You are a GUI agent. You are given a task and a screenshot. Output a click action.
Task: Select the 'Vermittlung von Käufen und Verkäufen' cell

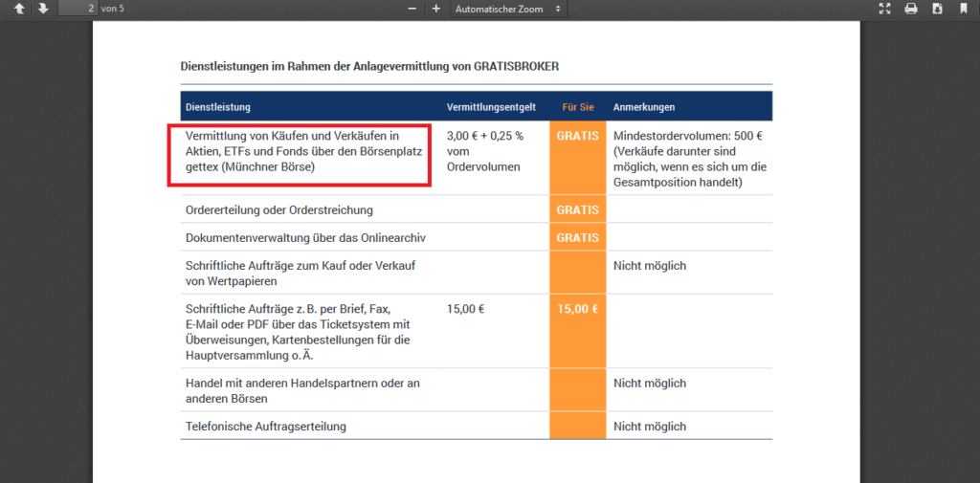[303, 152]
